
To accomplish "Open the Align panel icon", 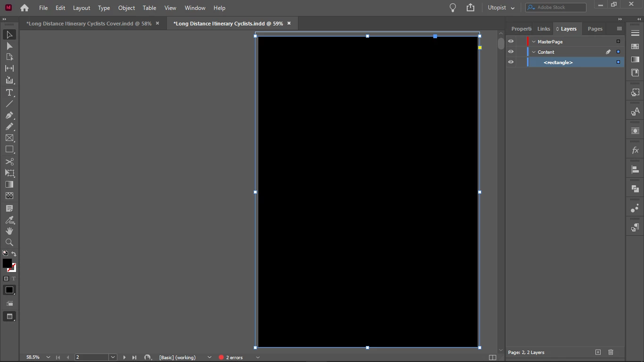I will point(635,170).
